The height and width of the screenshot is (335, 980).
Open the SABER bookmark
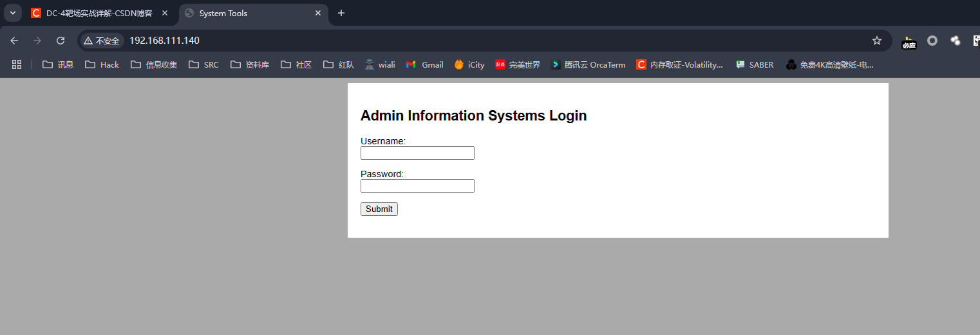tap(755, 64)
